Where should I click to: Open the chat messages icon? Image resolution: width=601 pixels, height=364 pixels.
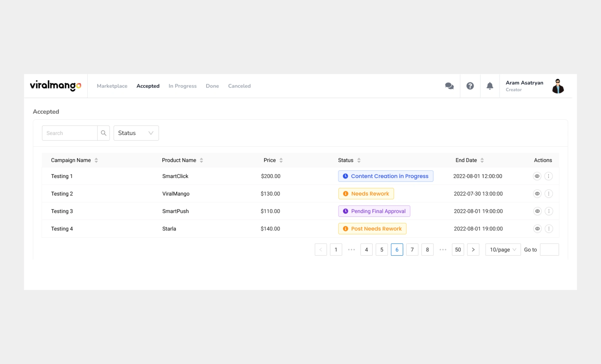(x=449, y=86)
